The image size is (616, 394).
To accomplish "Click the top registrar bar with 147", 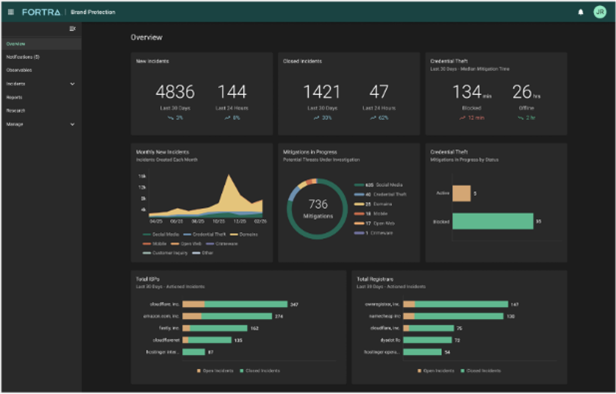I will click(x=456, y=304).
